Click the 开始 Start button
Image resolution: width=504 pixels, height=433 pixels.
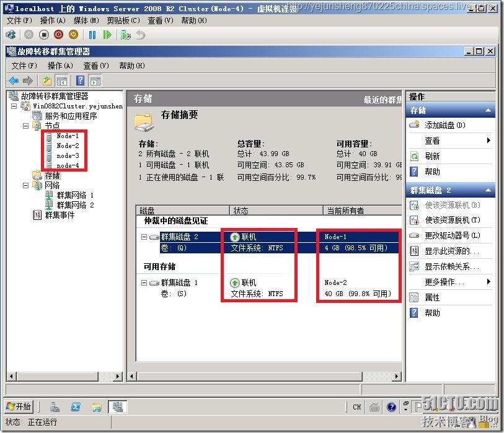point(19,407)
